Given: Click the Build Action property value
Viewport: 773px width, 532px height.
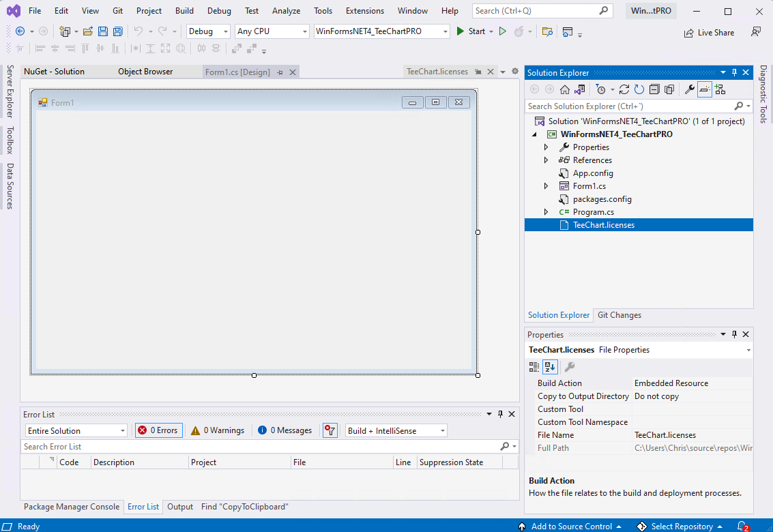Looking at the screenshot, I should 692,383.
